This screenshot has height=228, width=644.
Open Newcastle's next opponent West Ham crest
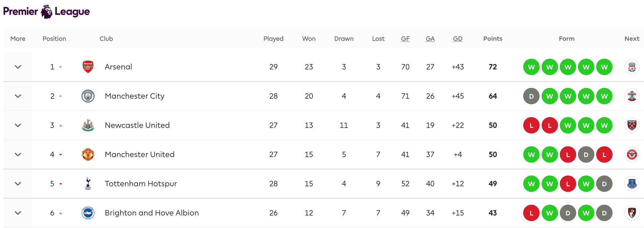632,125
